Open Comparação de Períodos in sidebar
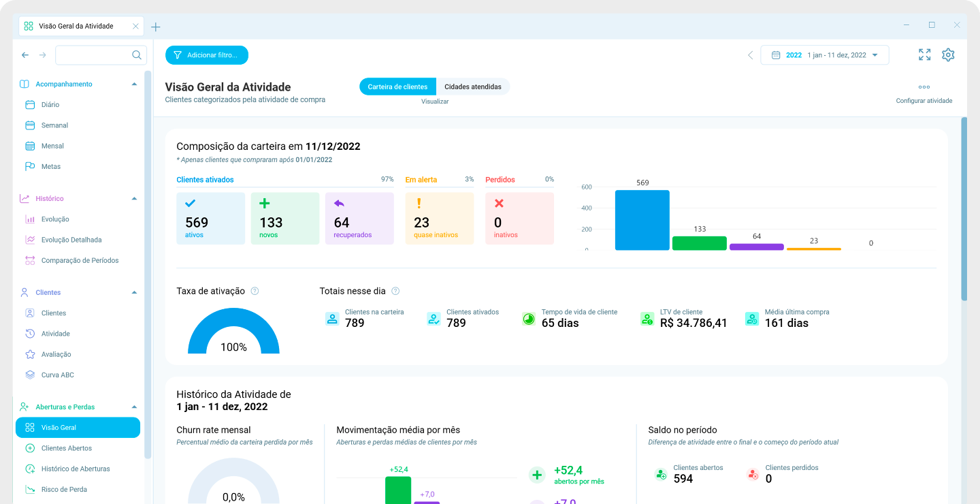The width and height of the screenshot is (980, 504). coord(80,260)
